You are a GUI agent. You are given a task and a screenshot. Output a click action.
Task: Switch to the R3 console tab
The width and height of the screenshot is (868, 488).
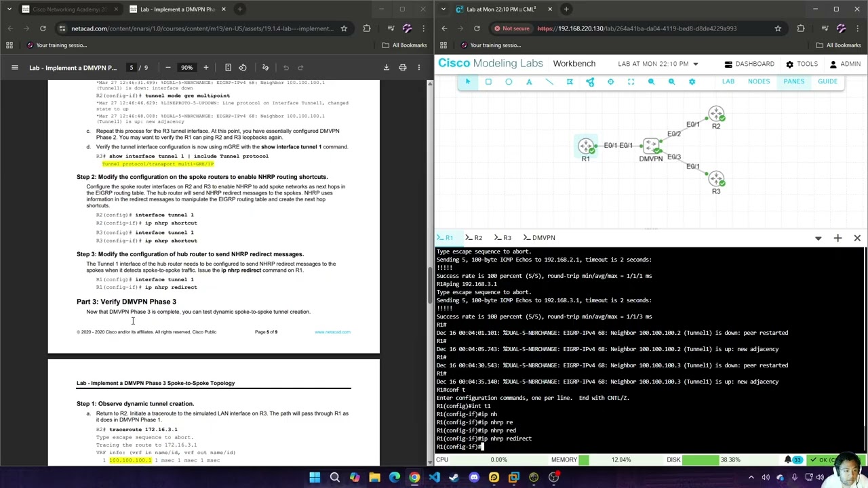coord(502,238)
